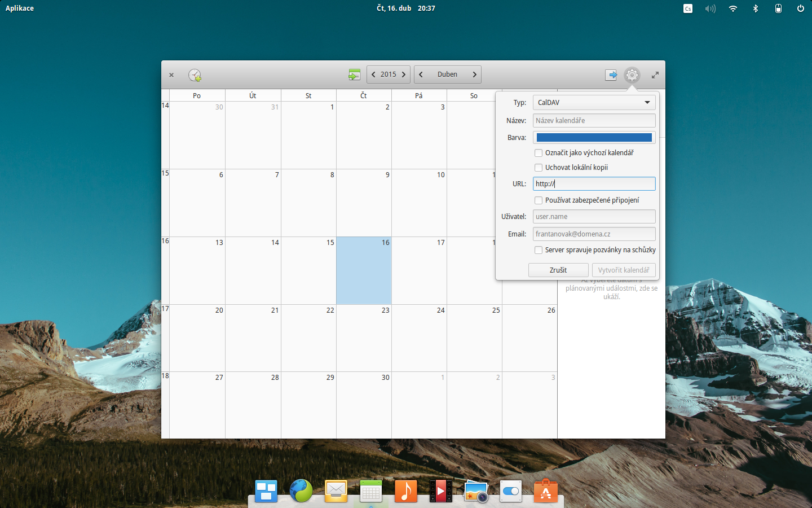The height and width of the screenshot is (508, 812).
Task: Open the Aplikace menu
Action: point(19,8)
